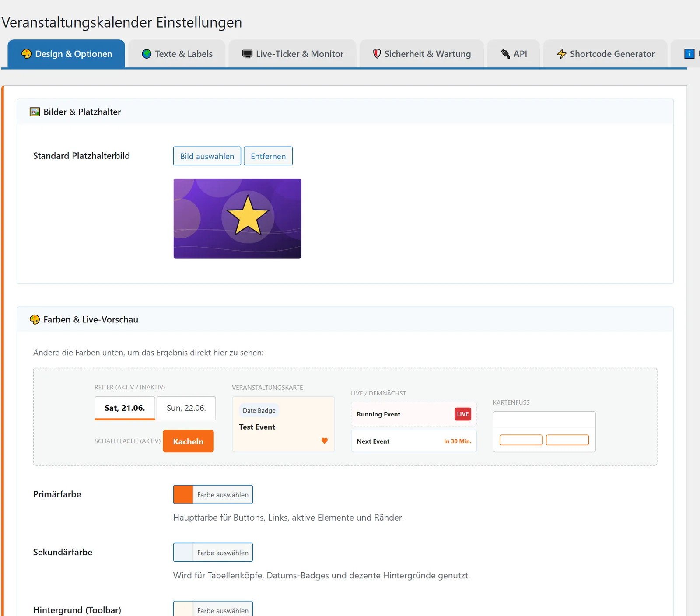Click the red LIVE badge
The image size is (700, 616).
click(x=463, y=414)
